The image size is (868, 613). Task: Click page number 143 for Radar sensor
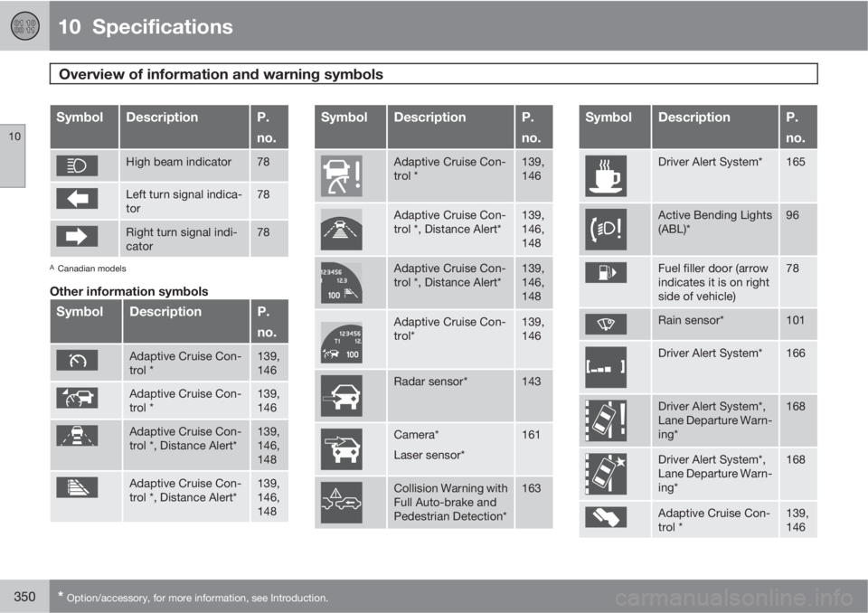coord(531,382)
